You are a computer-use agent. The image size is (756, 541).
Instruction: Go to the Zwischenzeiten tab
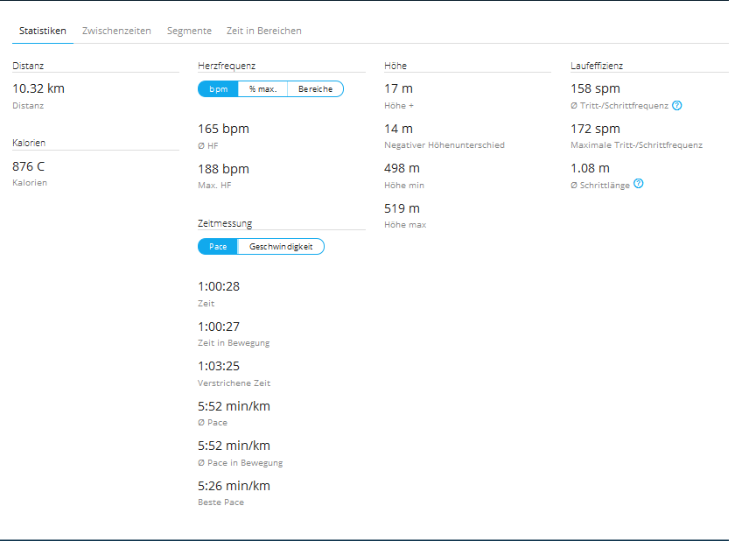116,31
